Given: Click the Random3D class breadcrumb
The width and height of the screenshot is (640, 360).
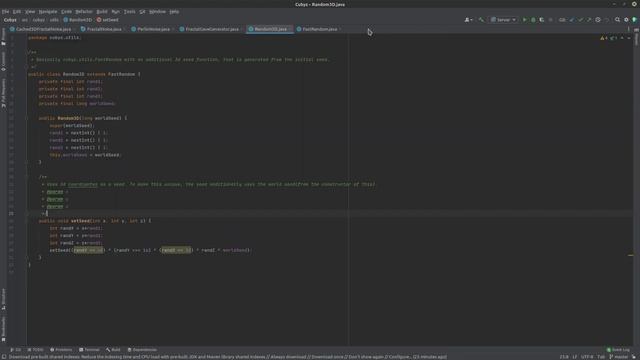Looking at the screenshot, I should 78,20.
